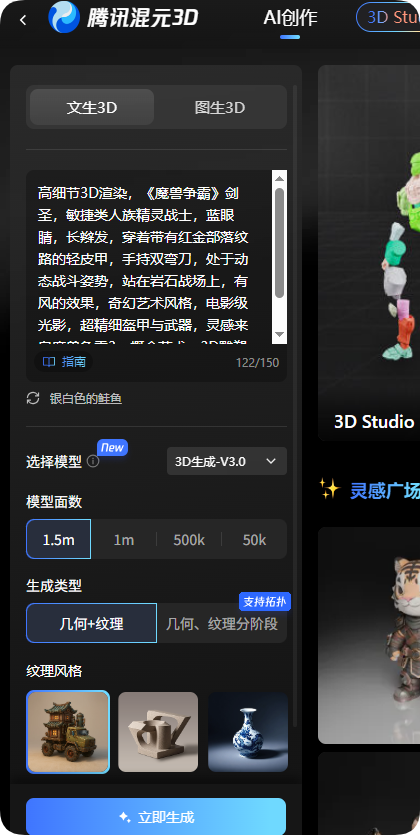Select 1.5m face count
Image resolution: width=420 pixels, height=835 pixels.
[x=59, y=539]
